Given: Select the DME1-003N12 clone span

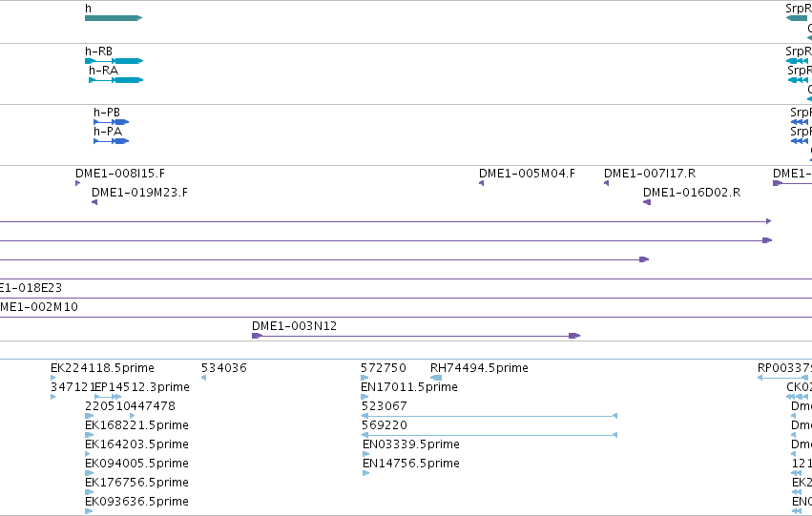Looking at the screenshot, I should [x=416, y=336].
